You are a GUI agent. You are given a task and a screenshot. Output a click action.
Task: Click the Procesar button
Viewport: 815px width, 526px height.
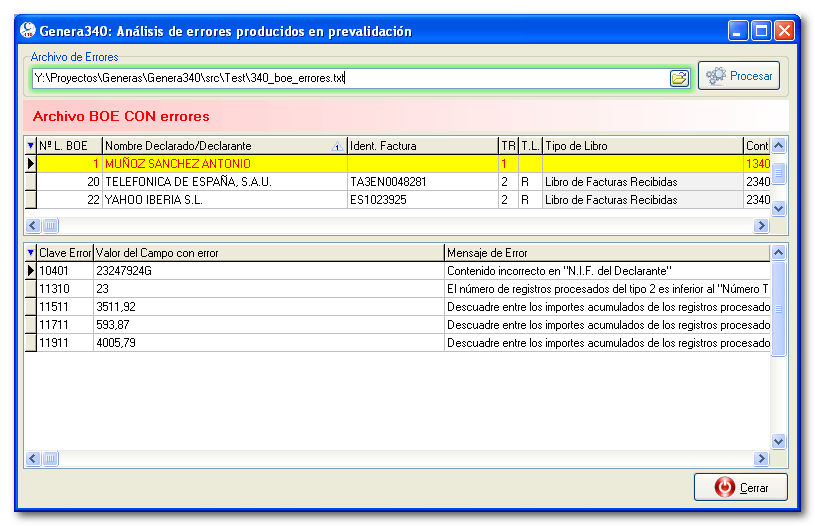[x=739, y=76]
